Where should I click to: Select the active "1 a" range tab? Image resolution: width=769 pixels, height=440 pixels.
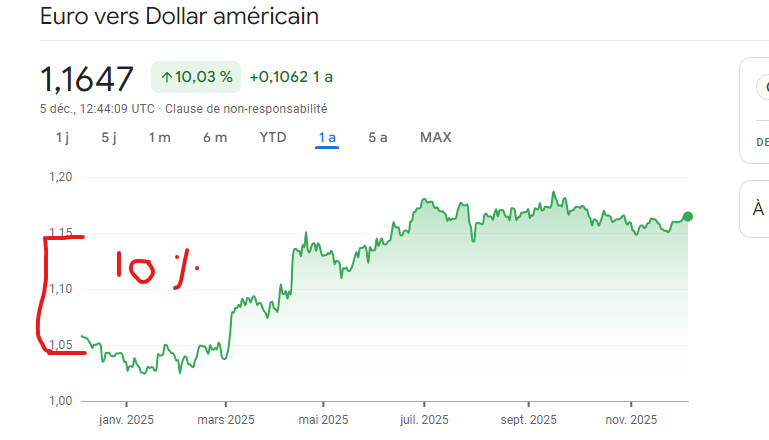(x=327, y=137)
